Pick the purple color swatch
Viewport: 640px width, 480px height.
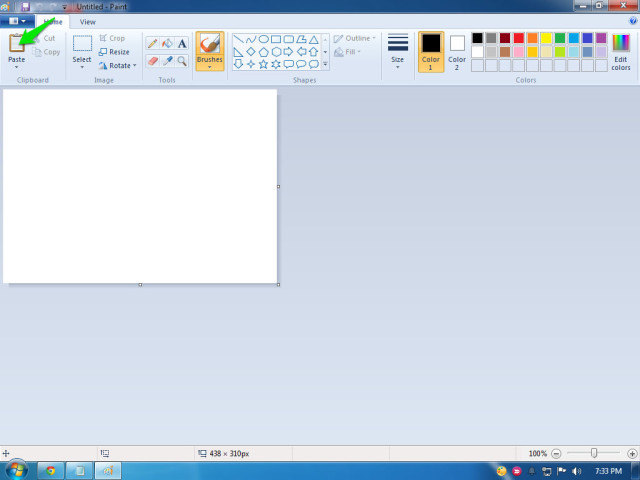601,38
